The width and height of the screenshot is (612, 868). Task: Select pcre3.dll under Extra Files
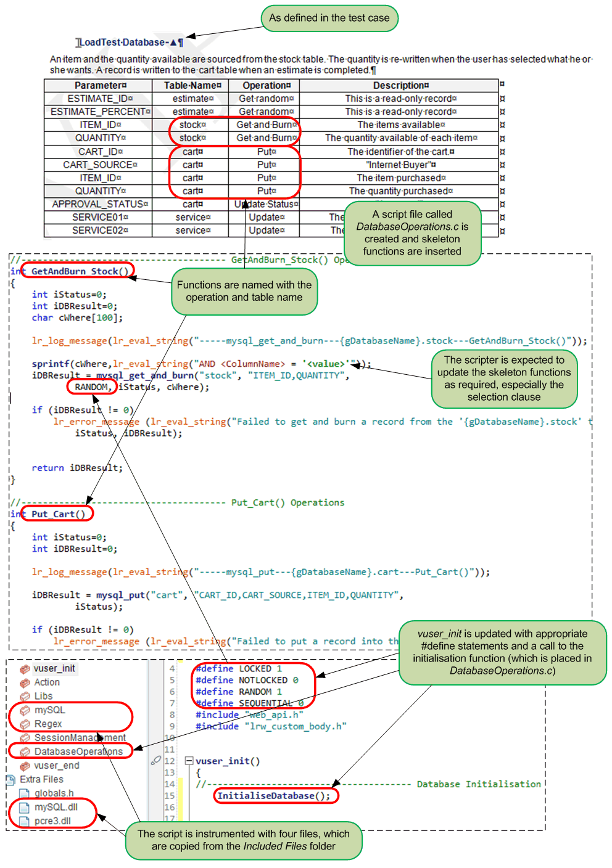click(52, 821)
